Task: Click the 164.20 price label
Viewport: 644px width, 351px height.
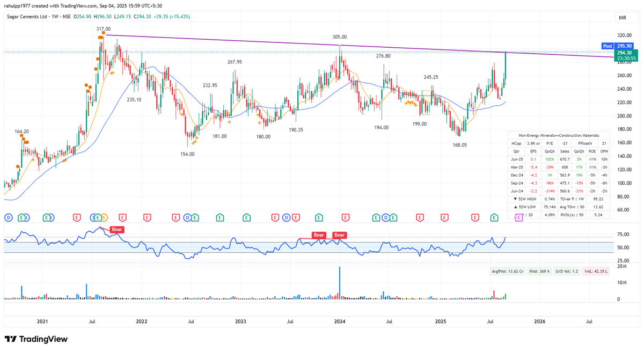Action: (21, 131)
